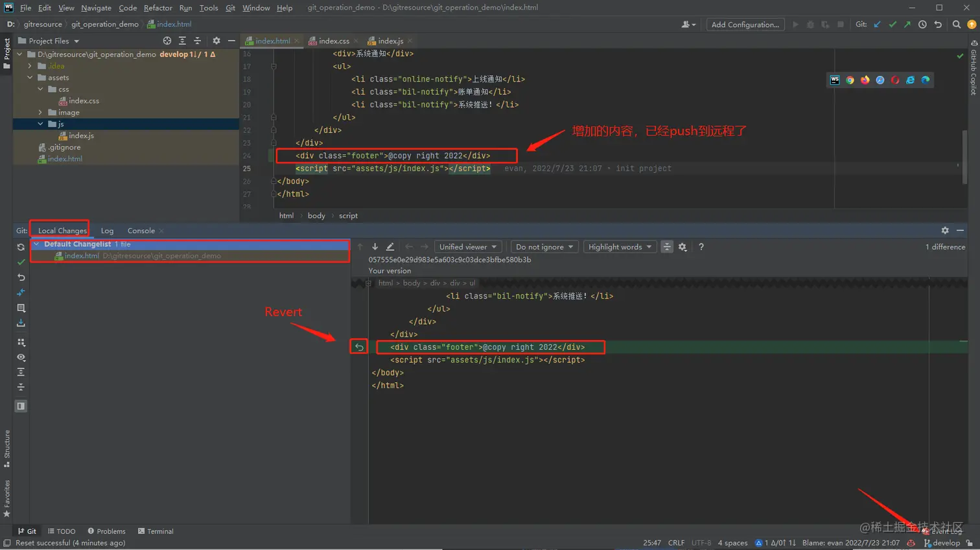Screen dimensions: 980x550
Task: Click the Git Rollback icon in top toolbar
Action: 938,25
